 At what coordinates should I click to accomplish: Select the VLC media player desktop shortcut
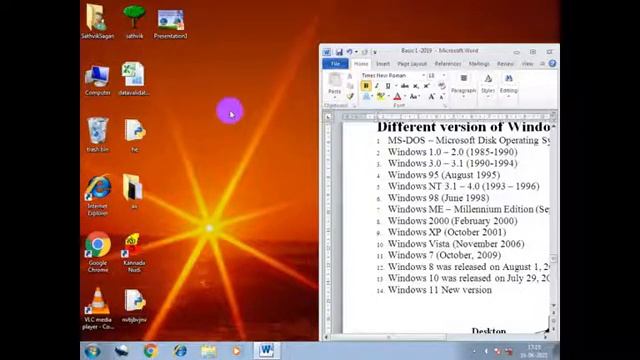pyautogui.click(x=98, y=309)
